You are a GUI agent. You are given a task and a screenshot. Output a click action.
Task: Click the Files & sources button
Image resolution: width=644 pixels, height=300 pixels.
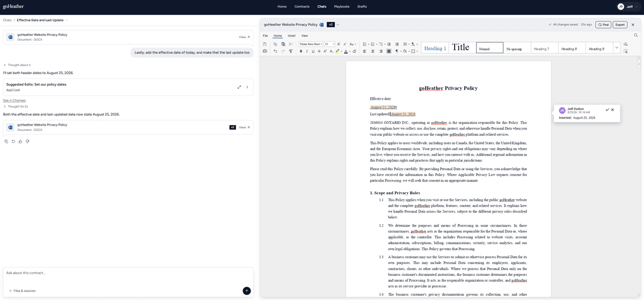[22, 290]
